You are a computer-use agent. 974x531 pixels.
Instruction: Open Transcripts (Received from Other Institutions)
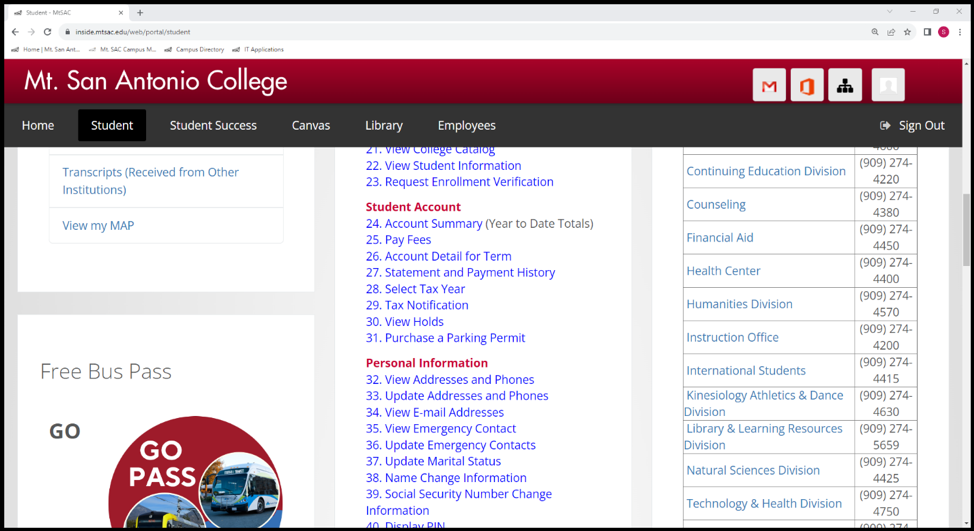(150, 181)
